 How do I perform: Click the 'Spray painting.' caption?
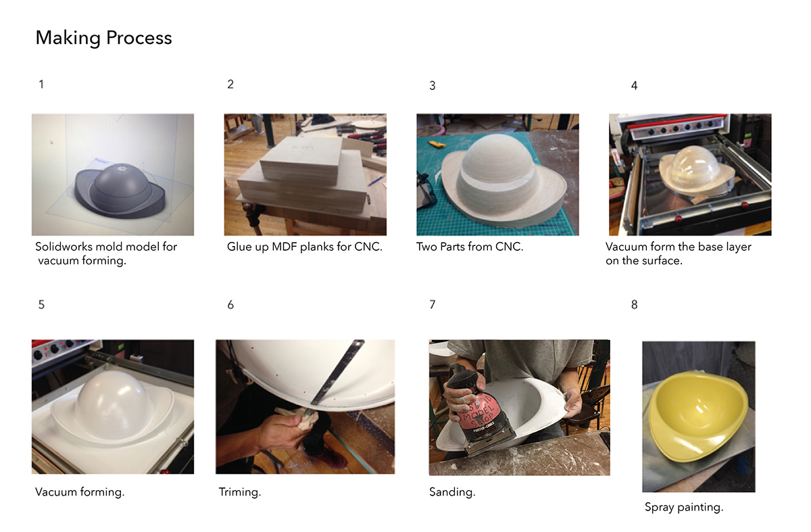(684, 508)
